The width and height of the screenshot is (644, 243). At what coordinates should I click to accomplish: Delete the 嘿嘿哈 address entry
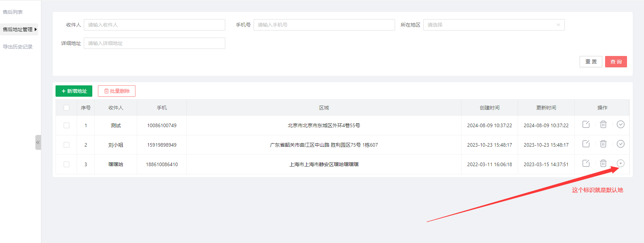(x=603, y=163)
